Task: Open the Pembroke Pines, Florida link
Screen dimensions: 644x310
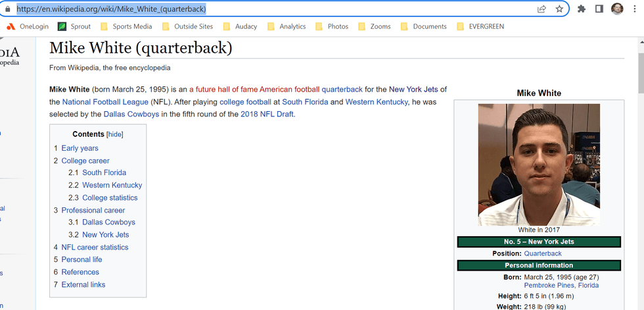Action: pos(561,286)
